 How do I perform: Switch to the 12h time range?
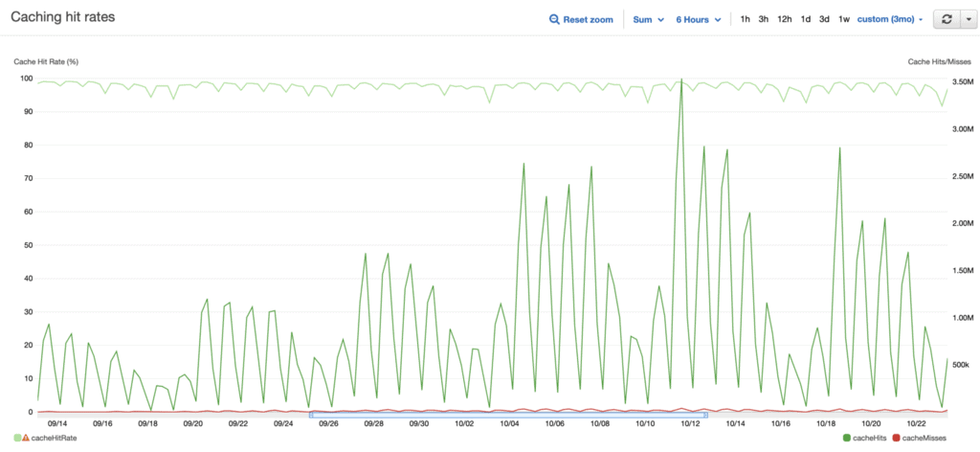pyautogui.click(x=784, y=19)
